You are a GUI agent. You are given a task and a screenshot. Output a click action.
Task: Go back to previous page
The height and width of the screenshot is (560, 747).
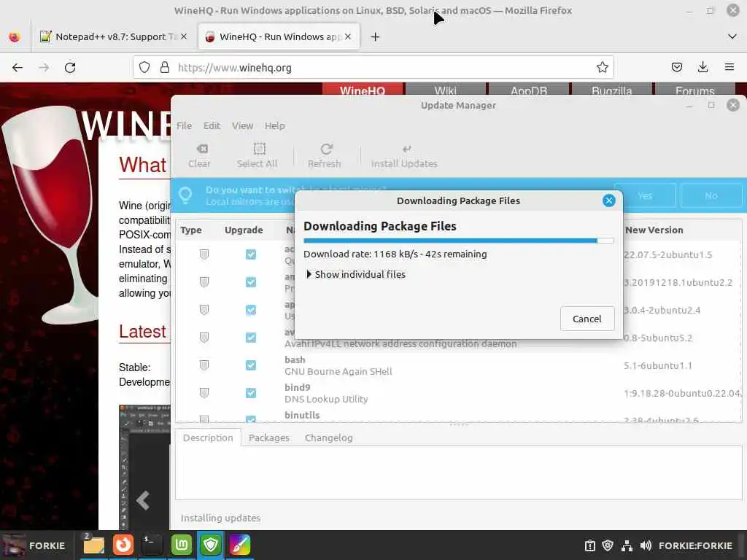point(18,68)
